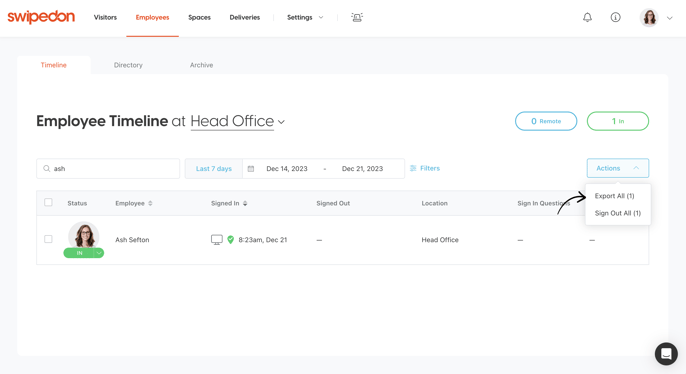The height and width of the screenshot is (374, 686).
Task: Switch to the Timeline tab
Action: point(54,65)
